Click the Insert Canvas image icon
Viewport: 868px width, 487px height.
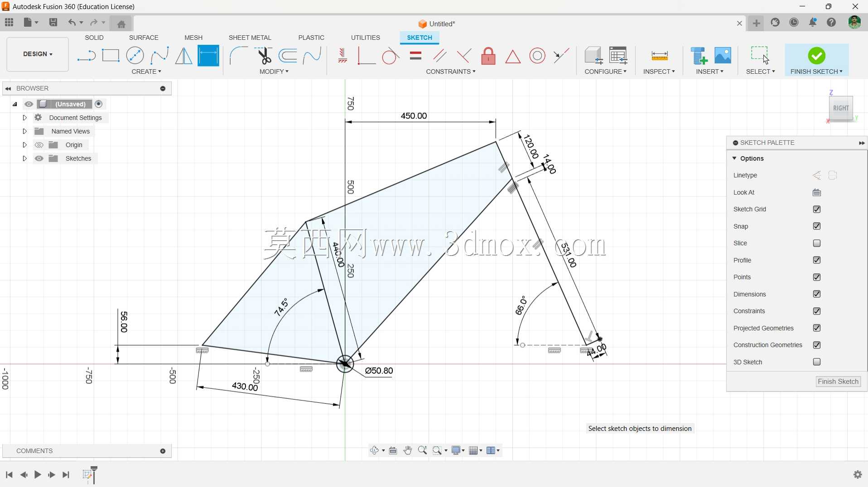pos(723,56)
